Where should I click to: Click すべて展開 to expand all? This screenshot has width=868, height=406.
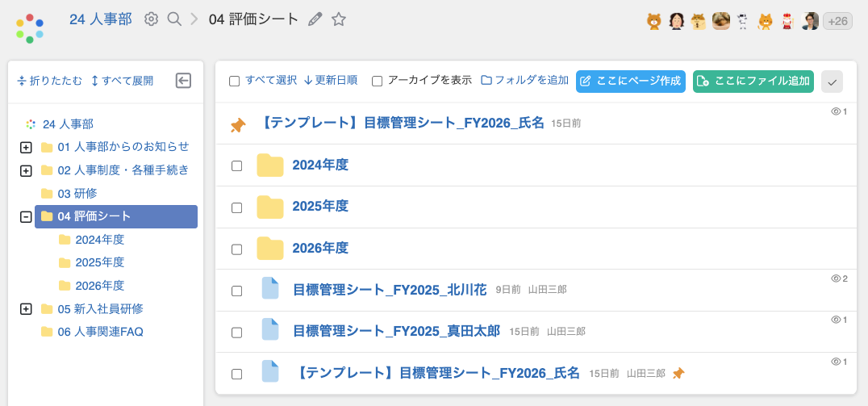[x=122, y=81]
